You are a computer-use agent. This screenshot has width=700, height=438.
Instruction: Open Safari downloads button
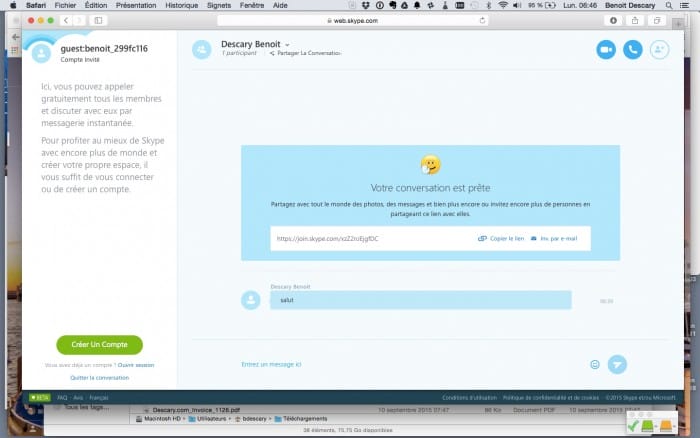[613, 21]
